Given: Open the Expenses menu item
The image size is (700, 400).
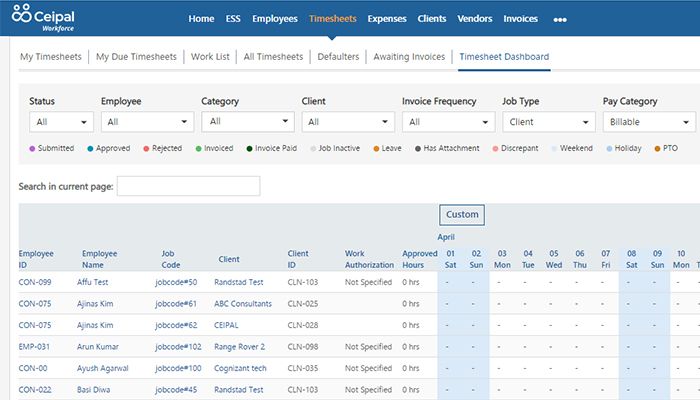Looking at the screenshot, I should click(386, 19).
